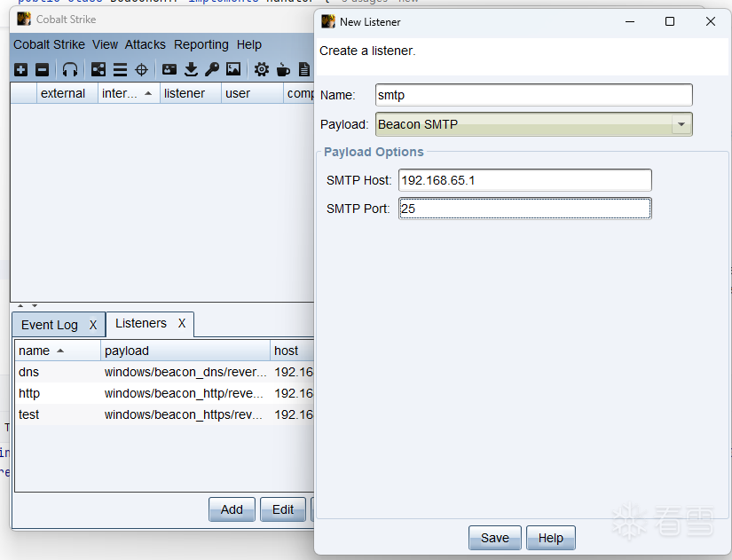
Task: Sort beacons by the listener column header
Action: 191,93
